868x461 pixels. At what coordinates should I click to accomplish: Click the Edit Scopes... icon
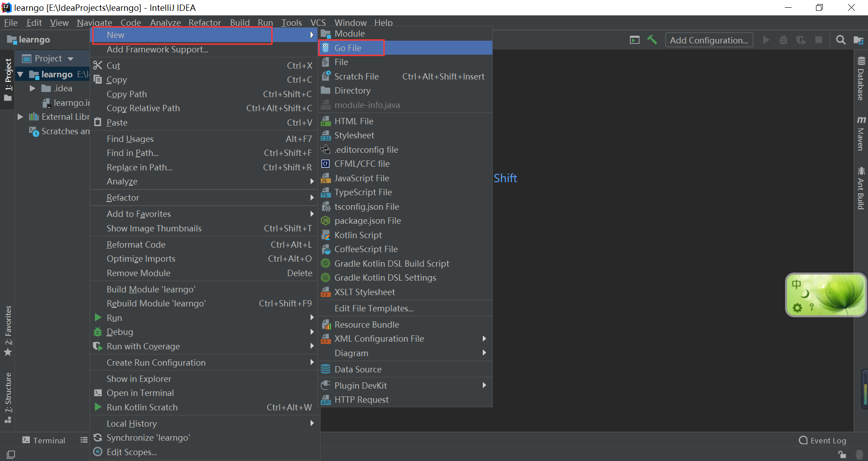point(98,452)
